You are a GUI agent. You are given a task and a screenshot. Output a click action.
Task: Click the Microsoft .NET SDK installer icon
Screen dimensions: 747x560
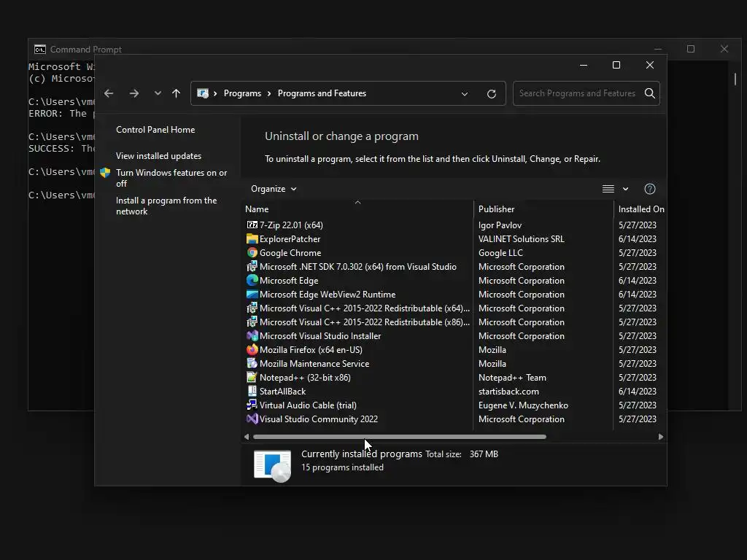252,266
